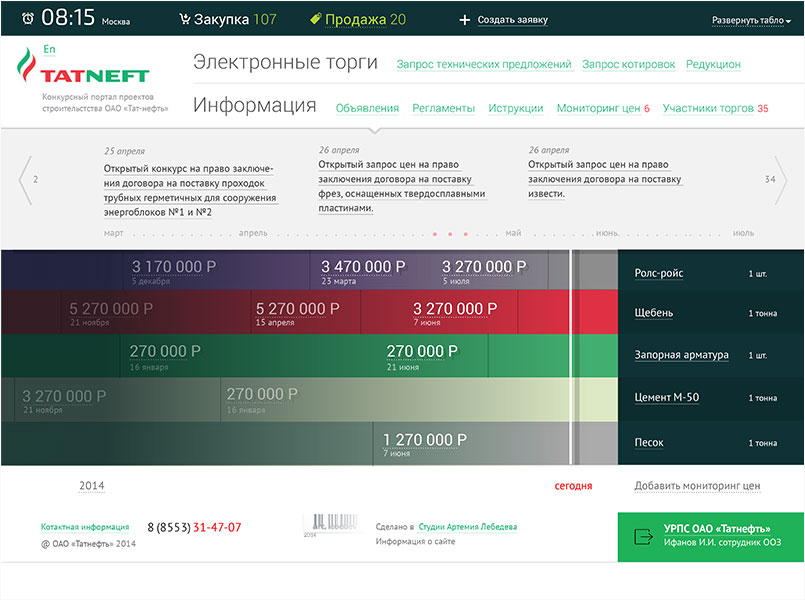Click the green tag Продажа icon

click(x=315, y=19)
